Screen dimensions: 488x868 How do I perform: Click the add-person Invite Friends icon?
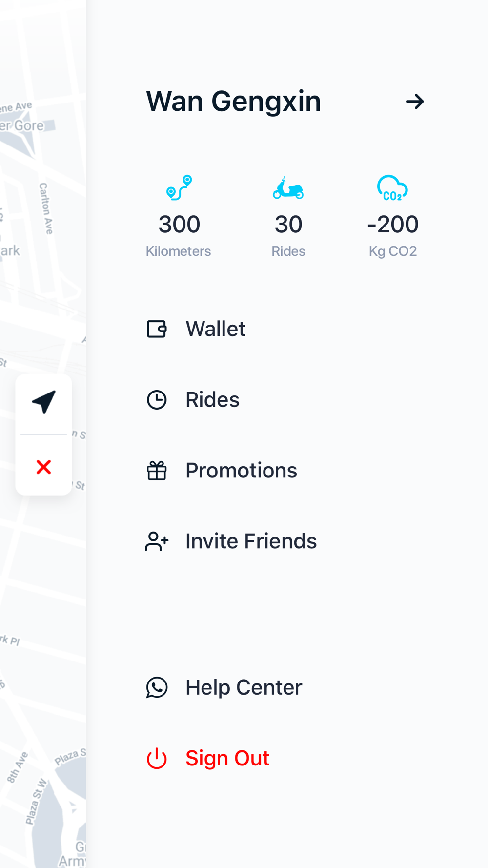click(x=157, y=541)
